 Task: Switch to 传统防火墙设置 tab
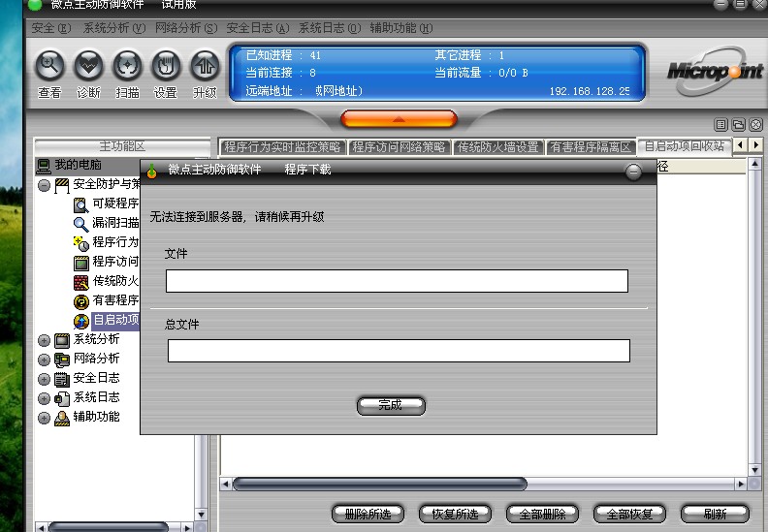[x=497, y=147]
